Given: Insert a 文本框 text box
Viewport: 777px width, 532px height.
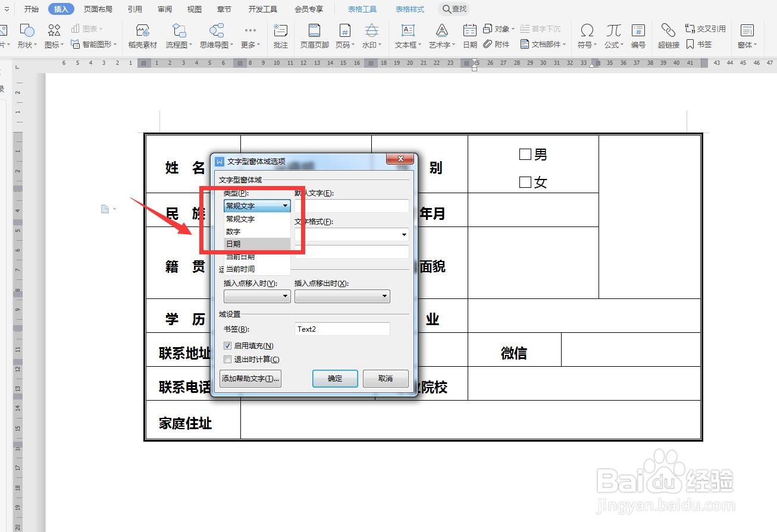Looking at the screenshot, I should pos(408,36).
